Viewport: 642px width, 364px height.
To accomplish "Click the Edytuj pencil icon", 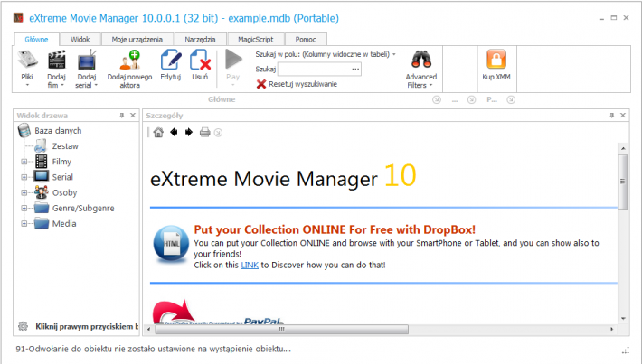I will [x=171, y=60].
